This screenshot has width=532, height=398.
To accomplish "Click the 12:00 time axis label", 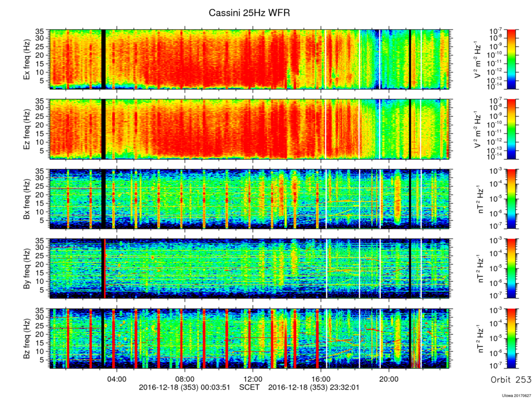I will [253, 378].
